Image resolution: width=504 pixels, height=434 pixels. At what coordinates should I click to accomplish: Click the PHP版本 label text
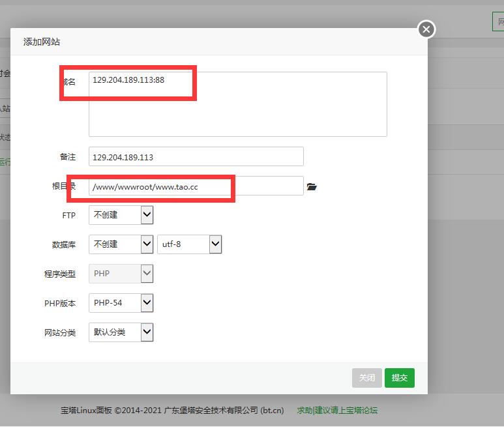[x=59, y=304]
